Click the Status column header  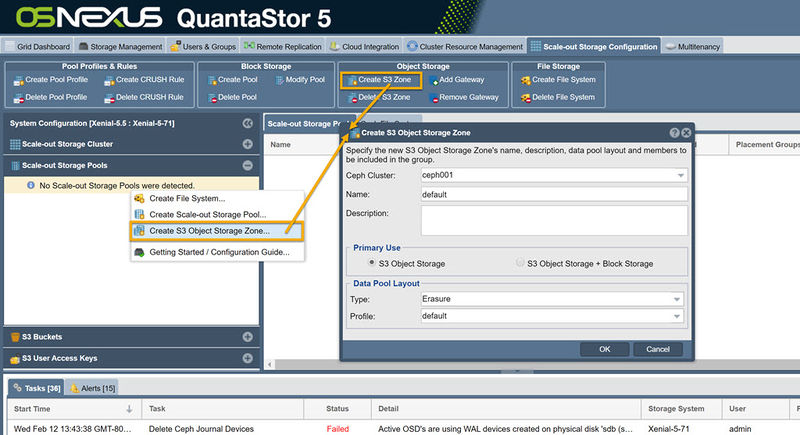[337, 409]
